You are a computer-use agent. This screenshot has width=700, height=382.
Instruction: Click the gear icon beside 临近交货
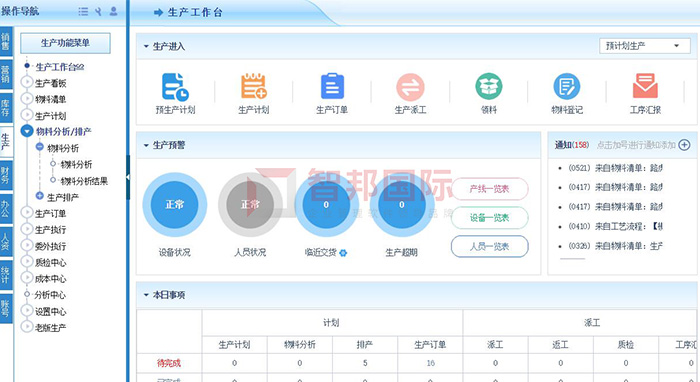[x=343, y=253]
